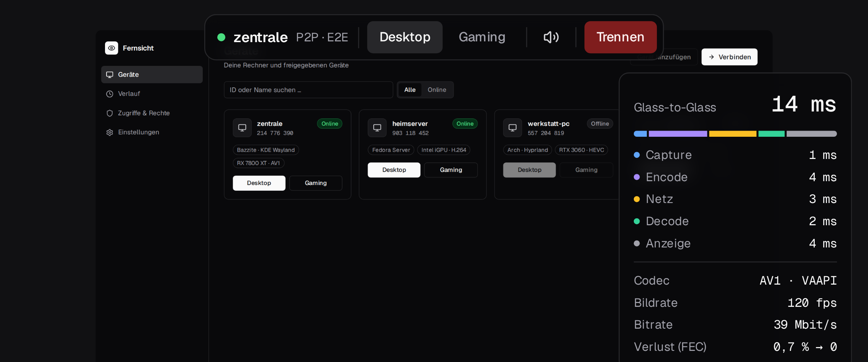The height and width of the screenshot is (362, 868).
Task: Click the AV1 · VAAPI codec value
Action: [x=798, y=281]
